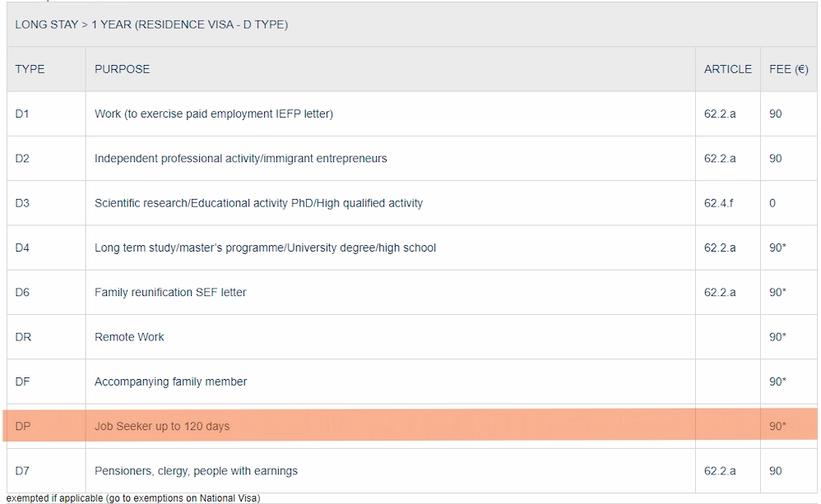Click the 'Scientific research/Educational activity' purpose row
Image resolution: width=821 pixels, height=504 pixels.
point(258,203)
